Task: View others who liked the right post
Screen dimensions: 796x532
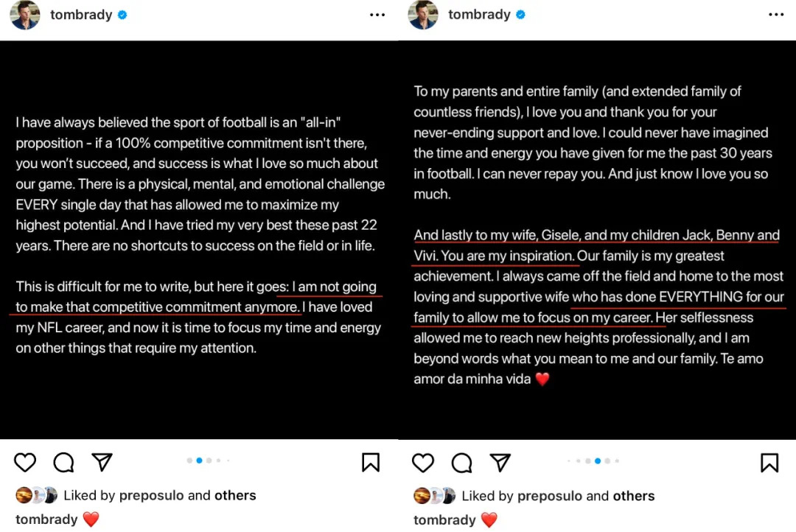Action: (634, 496)
